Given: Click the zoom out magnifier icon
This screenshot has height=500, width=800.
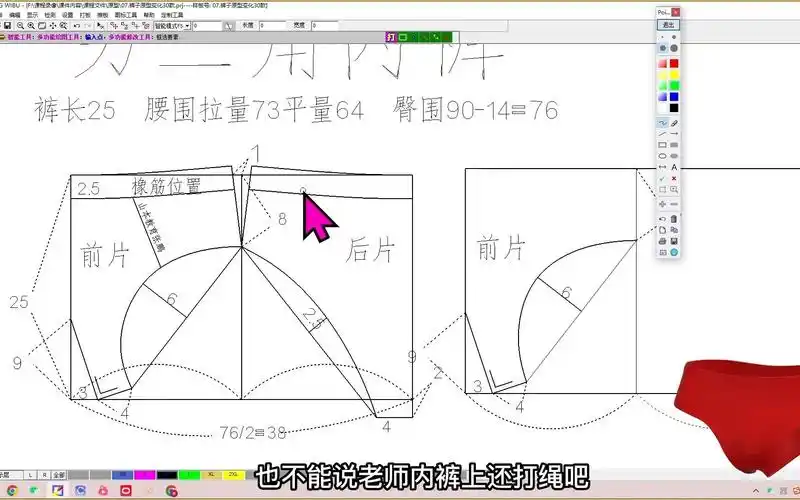Looking at the screenshot, I should pos(20,25).
